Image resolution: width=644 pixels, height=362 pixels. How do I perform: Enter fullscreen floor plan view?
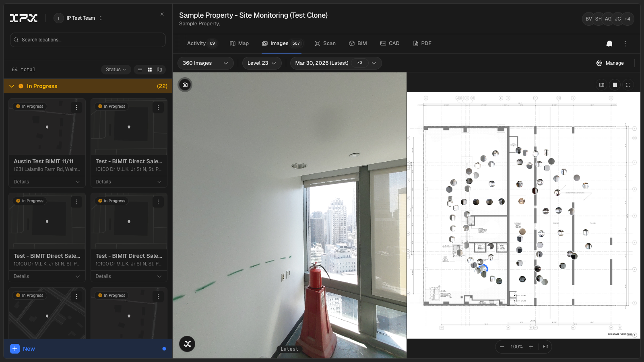point(628,85)
